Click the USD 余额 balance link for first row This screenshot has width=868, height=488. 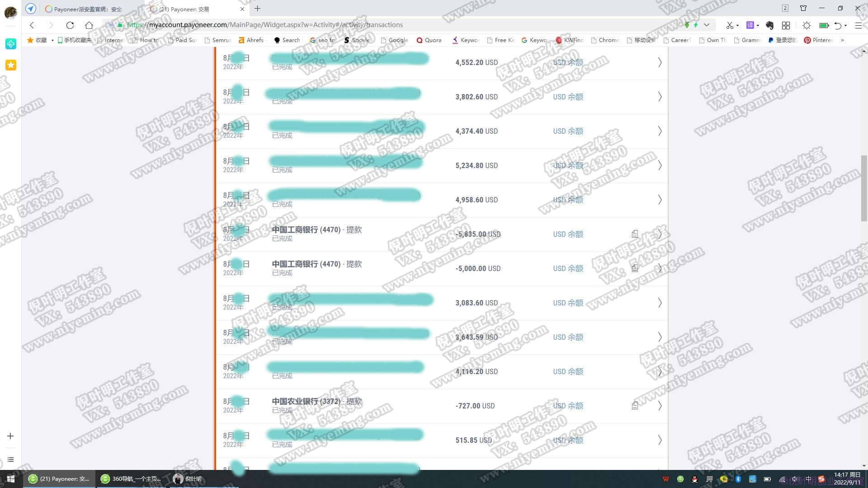(x=567, y=62)
